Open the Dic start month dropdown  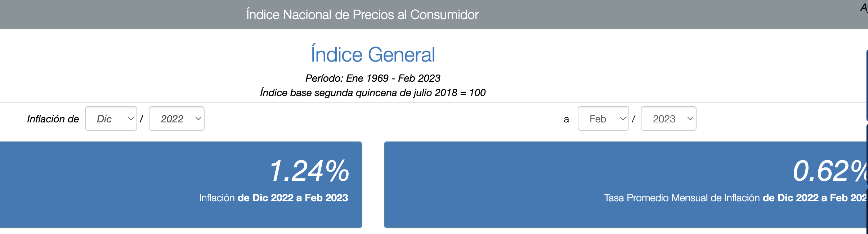(x=111, y=118)
